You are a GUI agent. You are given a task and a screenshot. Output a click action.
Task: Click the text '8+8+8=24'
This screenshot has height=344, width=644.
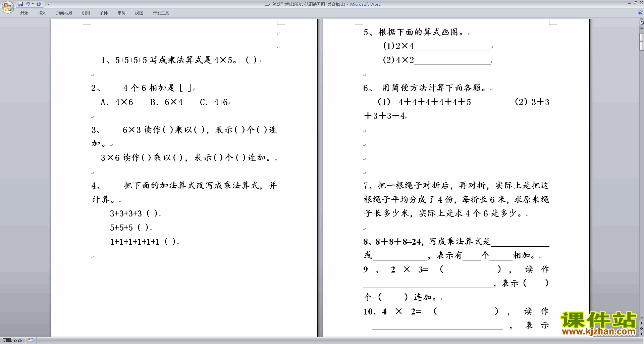coord(398,242)
